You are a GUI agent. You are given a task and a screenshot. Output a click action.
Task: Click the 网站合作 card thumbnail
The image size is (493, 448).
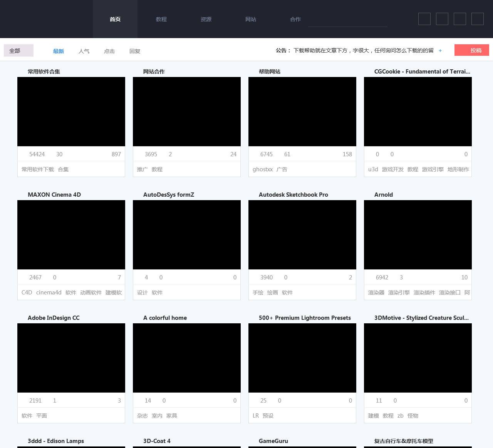(187, 112)
